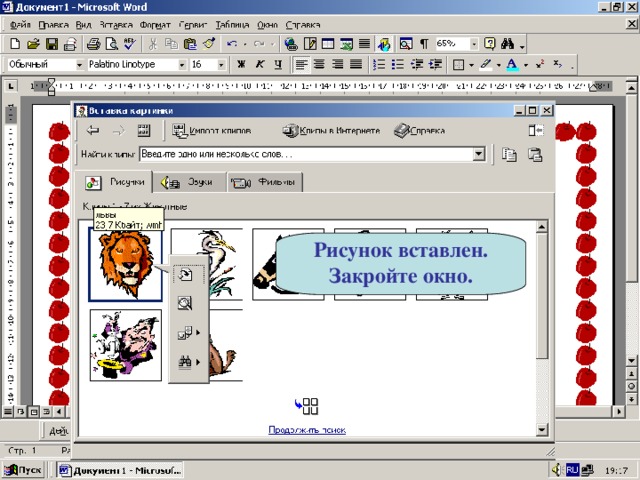640x480 pixels.
Task: Expand the highlight color dropdown arrow
Action: point(498,65)
